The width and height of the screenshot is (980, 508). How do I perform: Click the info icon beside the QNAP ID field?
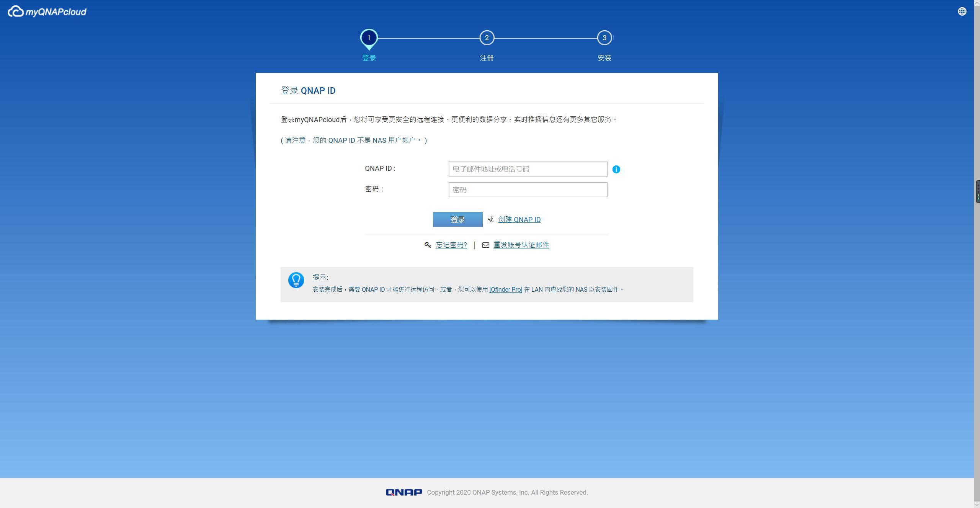616,169
